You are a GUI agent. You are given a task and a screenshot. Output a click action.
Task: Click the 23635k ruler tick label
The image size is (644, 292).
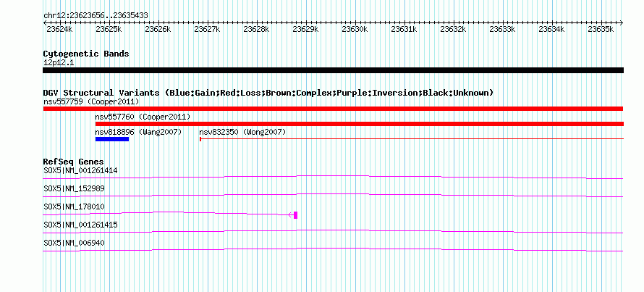coord(601,29)
